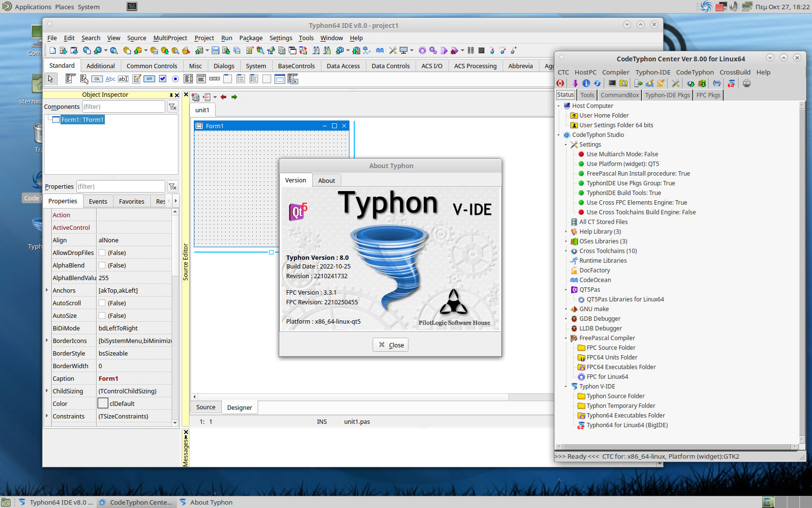The width and height of the screenshot is (812, 508).
Task: Click the crossed tools options icon in IDE toolbar
Action: click(392, 50)
